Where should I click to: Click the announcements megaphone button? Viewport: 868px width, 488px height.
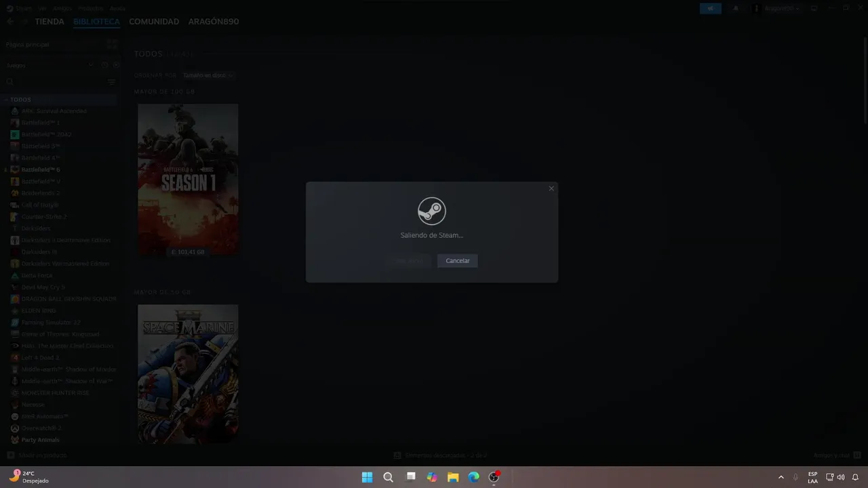click(710, 8)
